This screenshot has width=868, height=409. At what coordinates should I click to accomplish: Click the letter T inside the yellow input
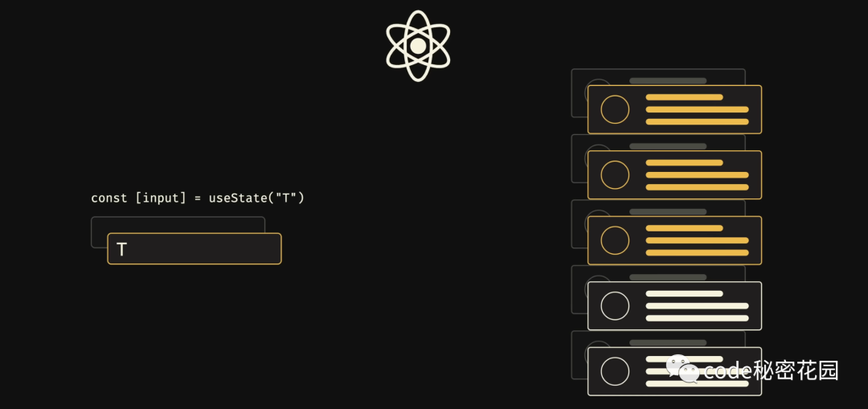[122, 250]
